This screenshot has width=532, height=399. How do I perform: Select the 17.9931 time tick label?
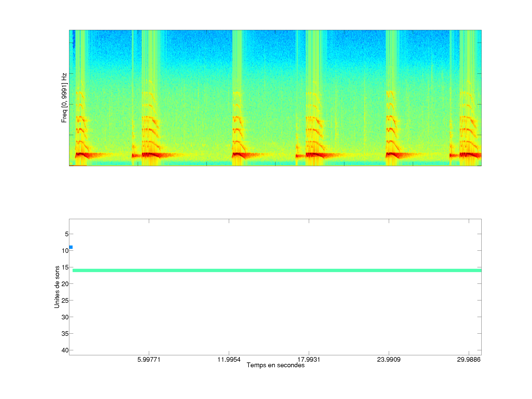click(x=308, y=359)
